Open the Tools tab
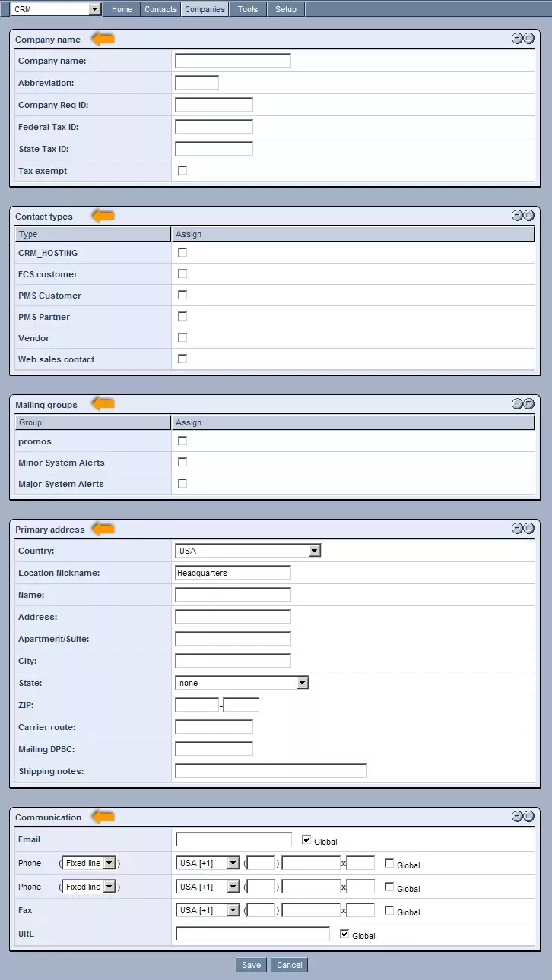552x980 pixels. coord(248,9)
